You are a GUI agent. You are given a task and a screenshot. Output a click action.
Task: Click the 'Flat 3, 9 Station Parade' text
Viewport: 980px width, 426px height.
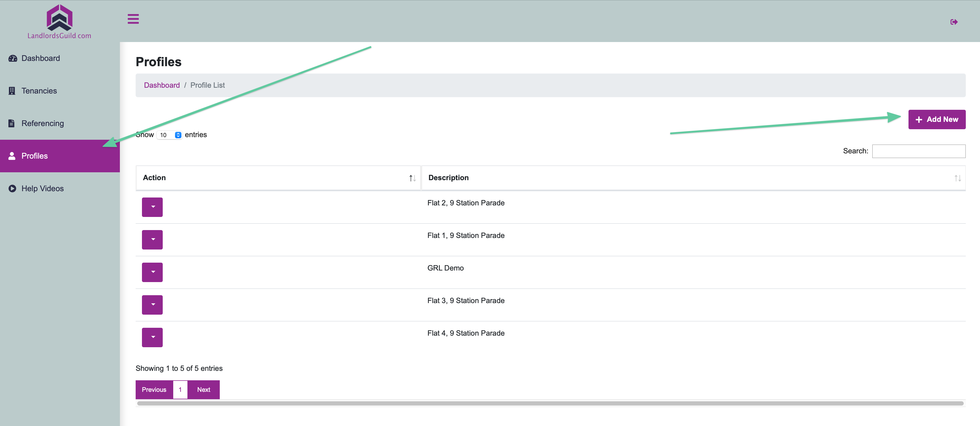pos(466,301)
